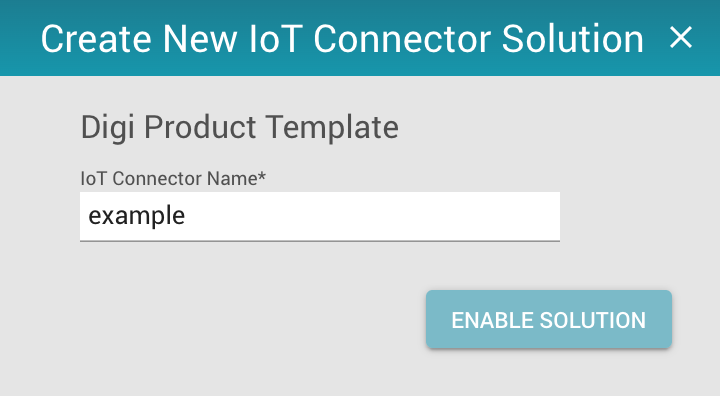Image resolution: width=720 pixels, height=396 pixels.
Task: Close the Create New IoT Connector dialog
Action: tap(681, 38)
